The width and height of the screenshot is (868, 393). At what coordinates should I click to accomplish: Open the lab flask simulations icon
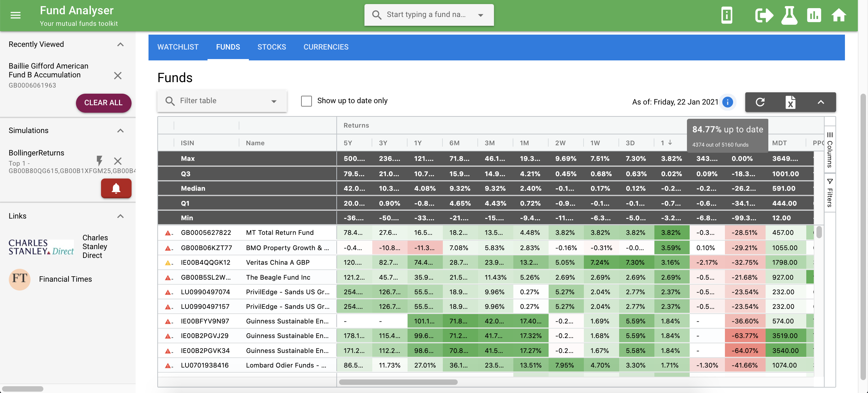[x=789, y=15]
